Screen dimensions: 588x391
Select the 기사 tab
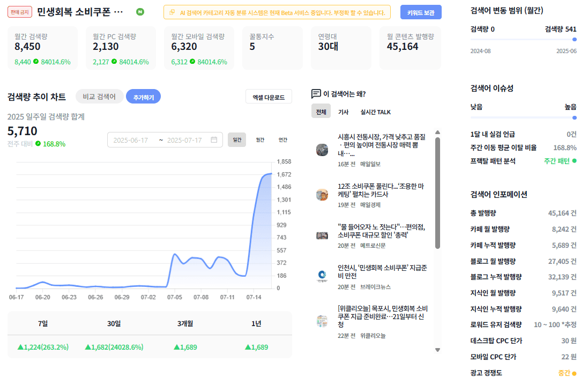click(x=343, y=112)
